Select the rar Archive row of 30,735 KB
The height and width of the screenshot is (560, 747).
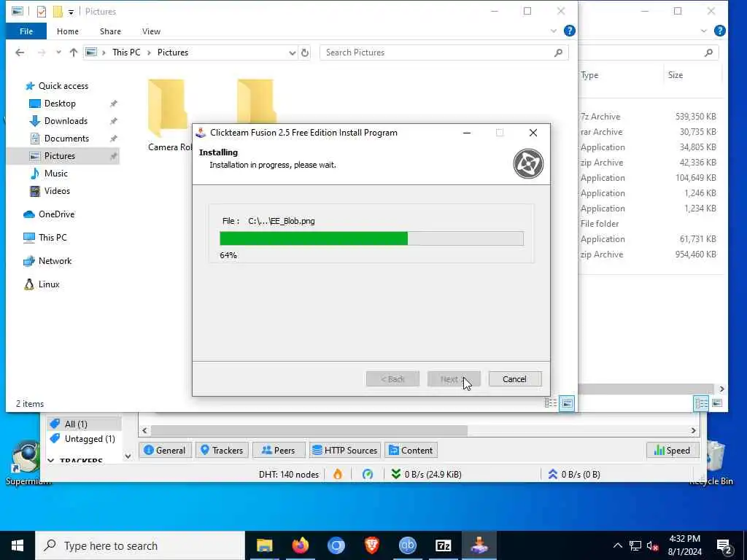648,132
